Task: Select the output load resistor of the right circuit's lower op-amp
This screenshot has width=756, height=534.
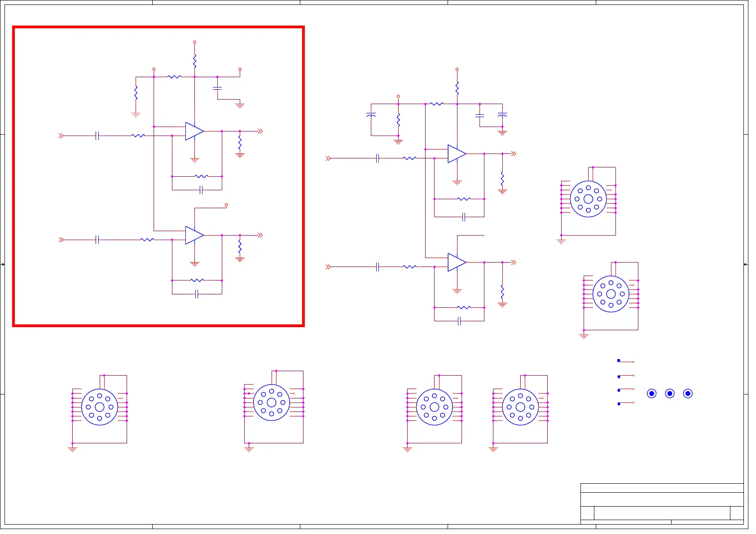Action: coord(502,292)
